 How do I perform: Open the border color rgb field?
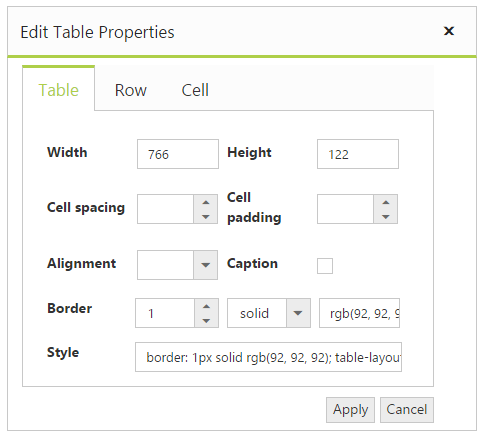click(x=359, y=313)
